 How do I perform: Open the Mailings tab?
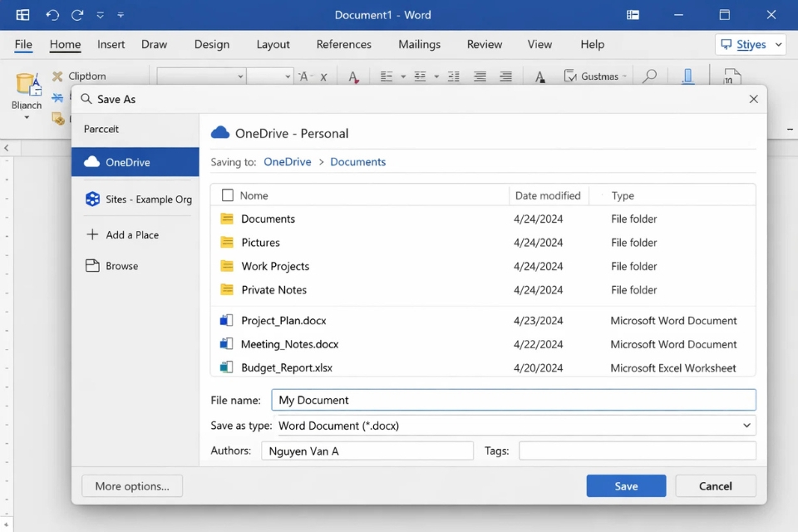pyautogui.click(x=419, y=44)
